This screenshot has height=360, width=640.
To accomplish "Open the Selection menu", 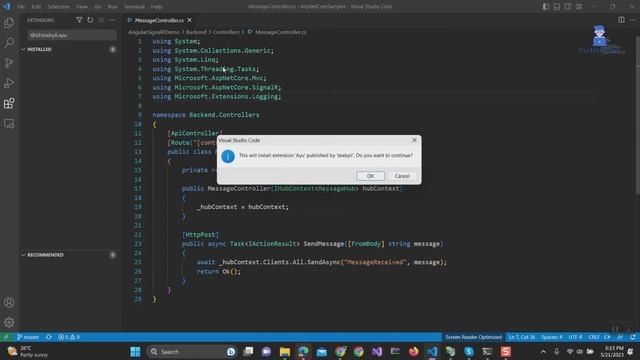I will (x=58, y=7).
